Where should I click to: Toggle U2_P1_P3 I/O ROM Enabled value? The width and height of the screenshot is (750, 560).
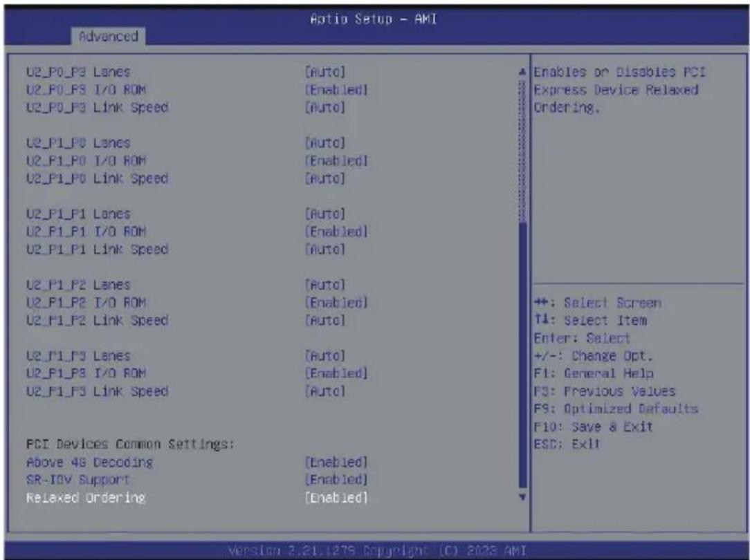click(336, 373)
